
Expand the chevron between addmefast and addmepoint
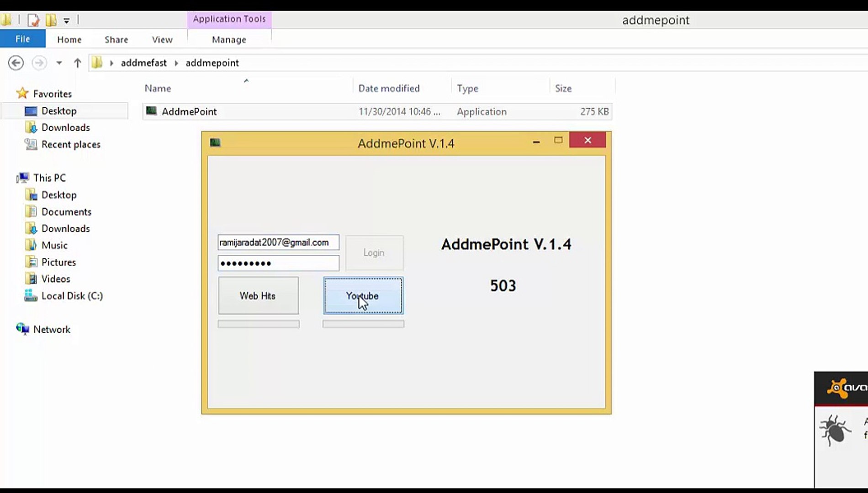(x=176, y=63)
